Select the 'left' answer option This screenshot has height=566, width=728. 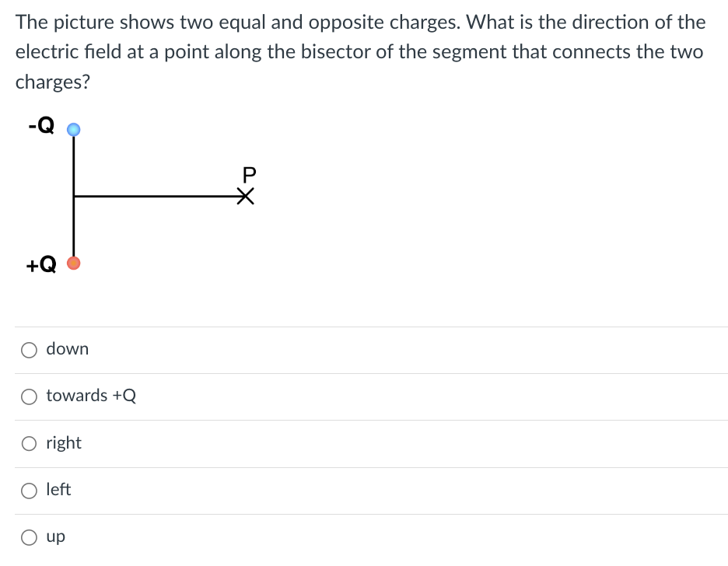pyautogui.click(x=29, y=490)
